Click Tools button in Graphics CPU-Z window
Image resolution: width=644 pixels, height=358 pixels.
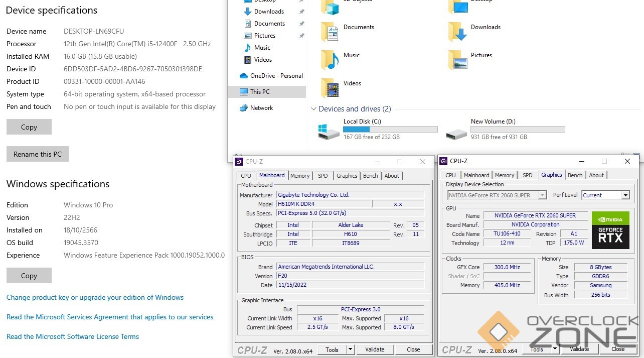[x=537, y=349]
